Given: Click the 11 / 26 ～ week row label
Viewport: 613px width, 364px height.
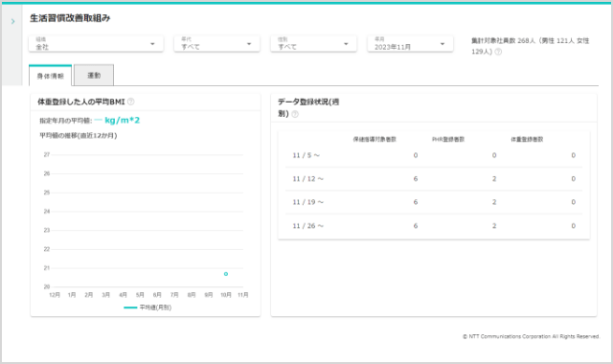Looking at the screenshot, I should coord(308,226).
